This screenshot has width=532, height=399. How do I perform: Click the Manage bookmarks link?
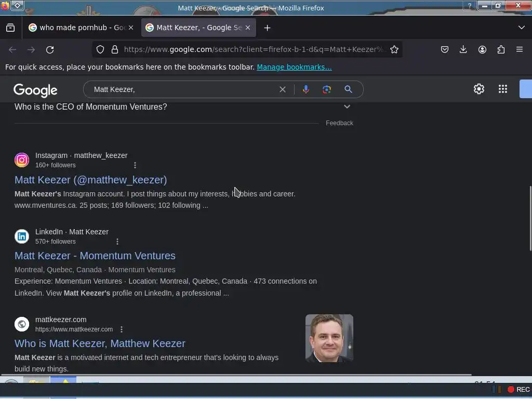click(x=294, y=67)
